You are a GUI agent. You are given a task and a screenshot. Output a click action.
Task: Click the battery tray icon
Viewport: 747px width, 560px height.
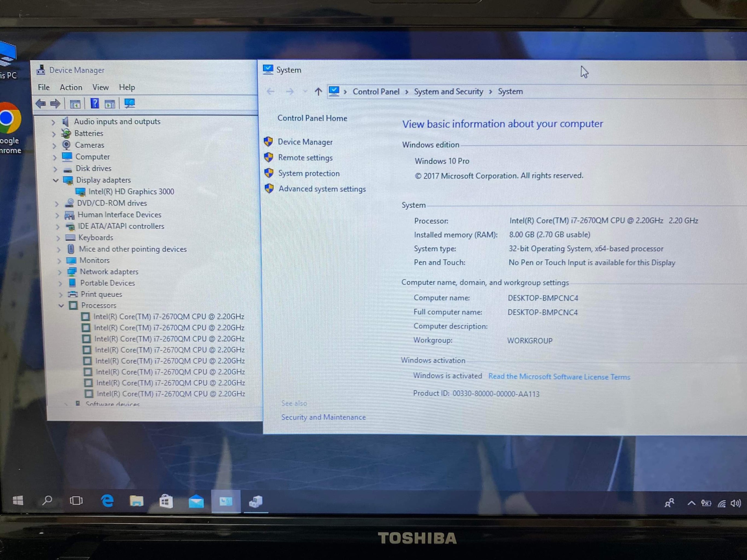click(706, 503)
